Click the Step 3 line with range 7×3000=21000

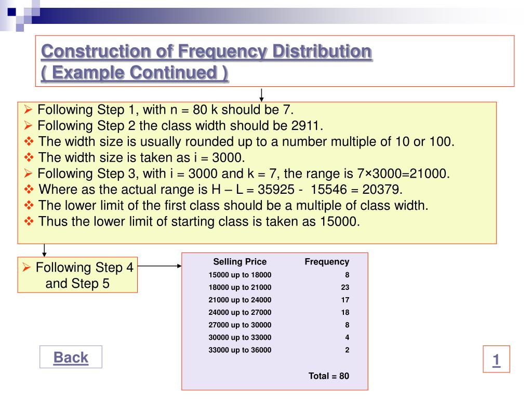pyautogui.click(x=244, y=174)
